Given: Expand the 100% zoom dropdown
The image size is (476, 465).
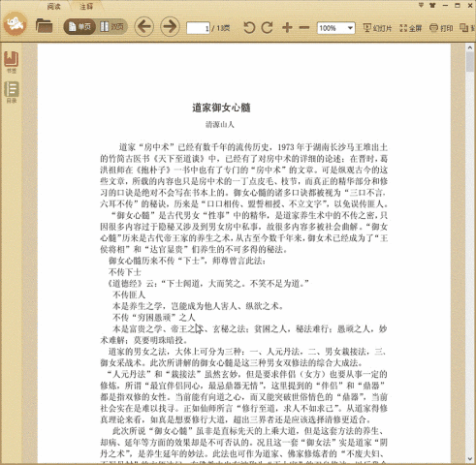Looking at the screenshot, I should pos(350,28).
